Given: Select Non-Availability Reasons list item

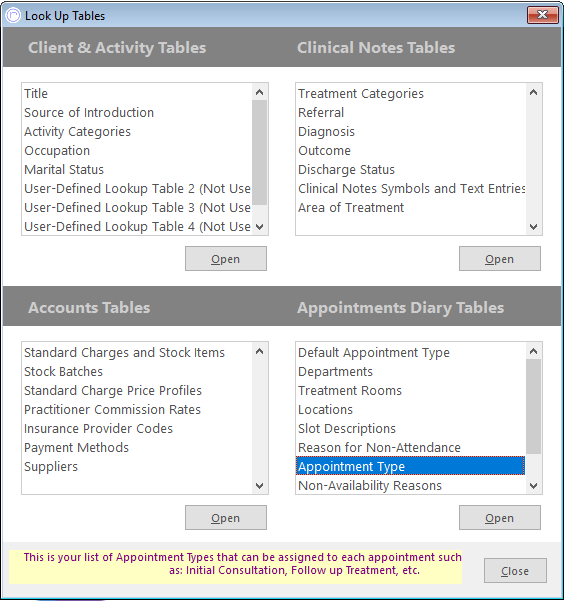Looking at the screenshot, I should click(370, 485).
